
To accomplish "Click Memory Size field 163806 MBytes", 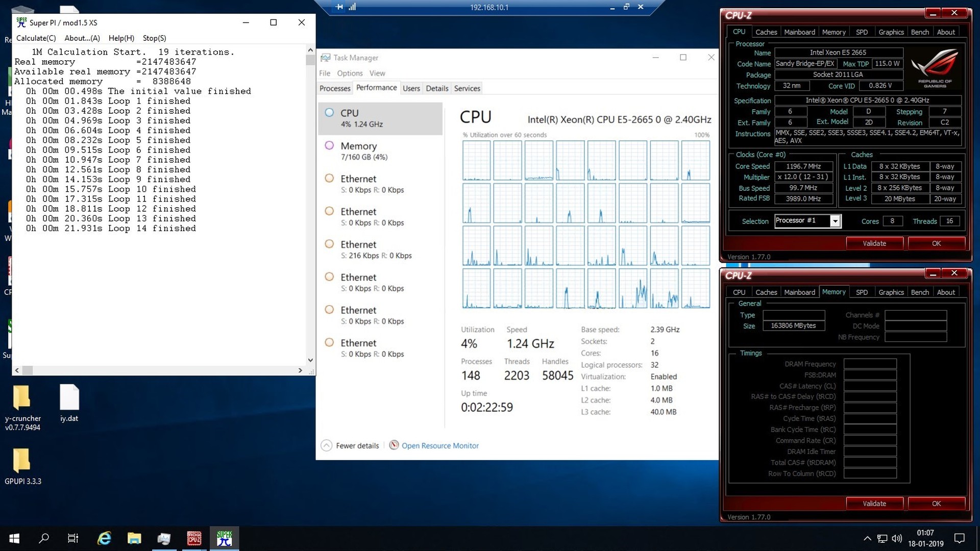I will pos(794,325).
